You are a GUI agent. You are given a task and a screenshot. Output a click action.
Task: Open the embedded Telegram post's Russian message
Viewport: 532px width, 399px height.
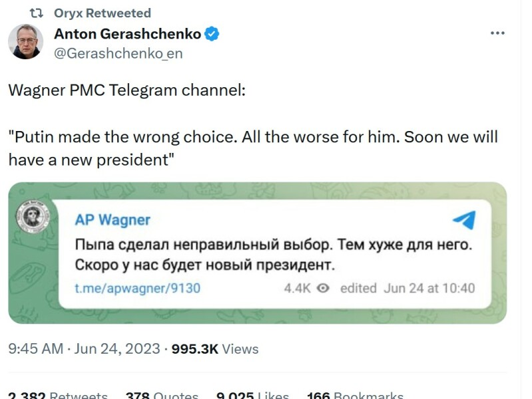(x=273, y=255)
